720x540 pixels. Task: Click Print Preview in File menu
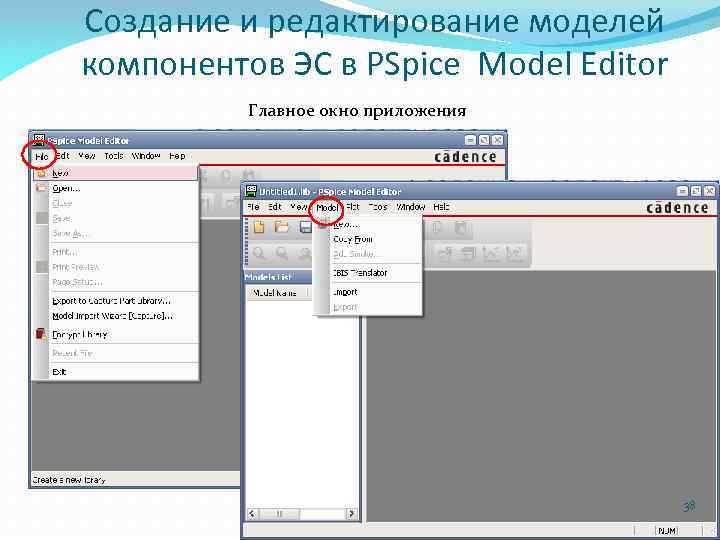(115, 267)
